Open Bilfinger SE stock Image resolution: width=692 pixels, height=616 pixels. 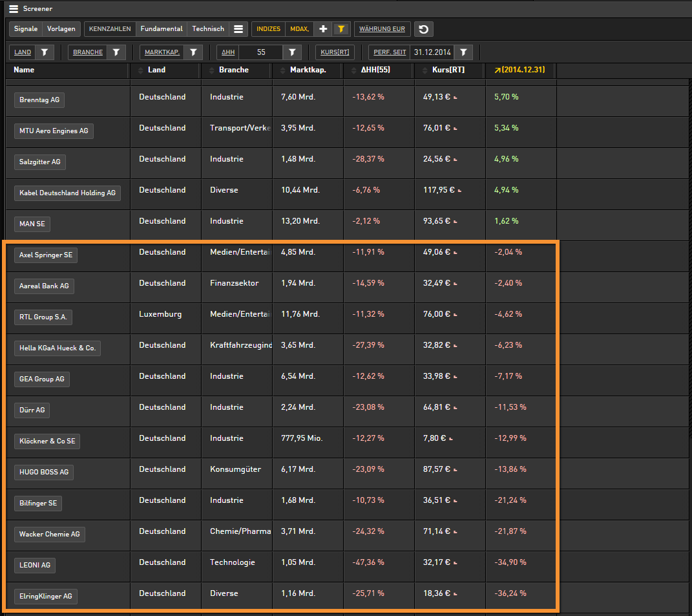pos(38,503)
